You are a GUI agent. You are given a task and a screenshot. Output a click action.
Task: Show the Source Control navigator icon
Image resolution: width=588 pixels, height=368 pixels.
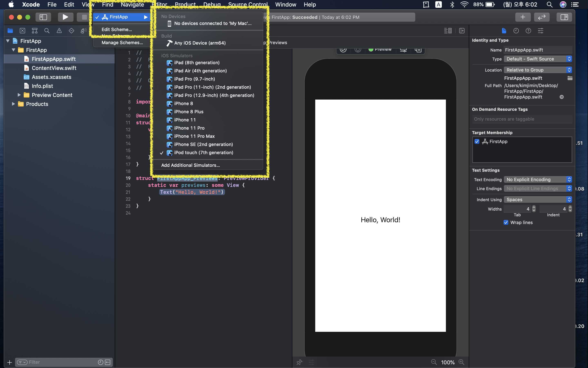click(x=22, y=31)
